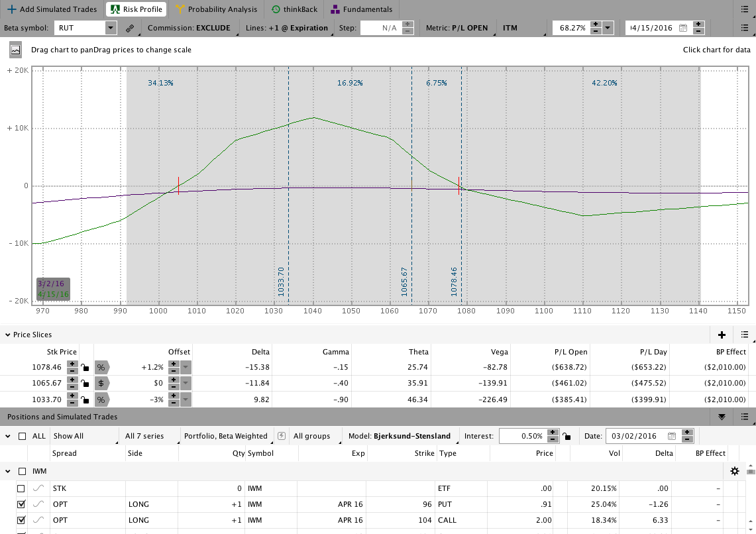This screenshot has width=756, height=534.
Task: Click the Vega column header
Action: click(x=499, y=352)
